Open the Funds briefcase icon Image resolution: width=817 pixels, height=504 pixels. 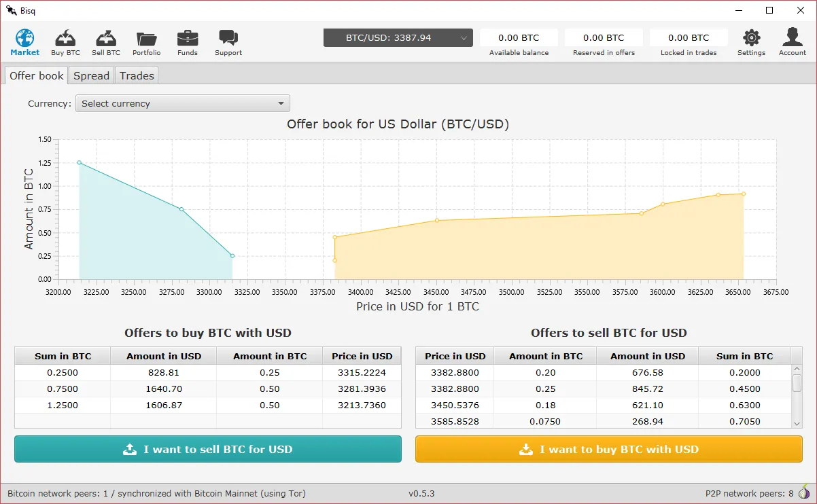[188, 38]
